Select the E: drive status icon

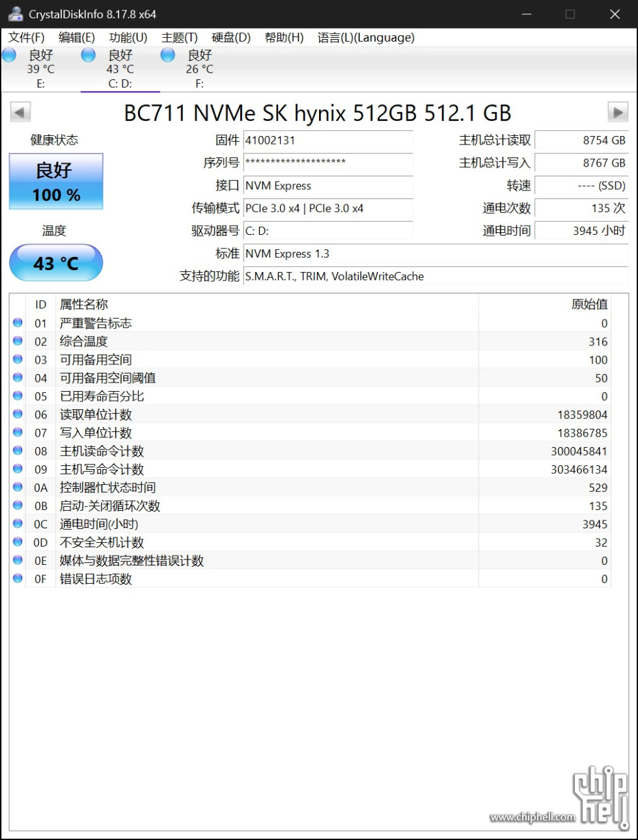click(10, 55)
